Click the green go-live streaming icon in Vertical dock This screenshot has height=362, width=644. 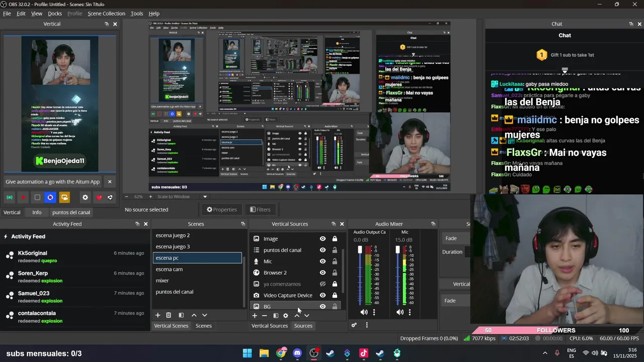point(9,198)
